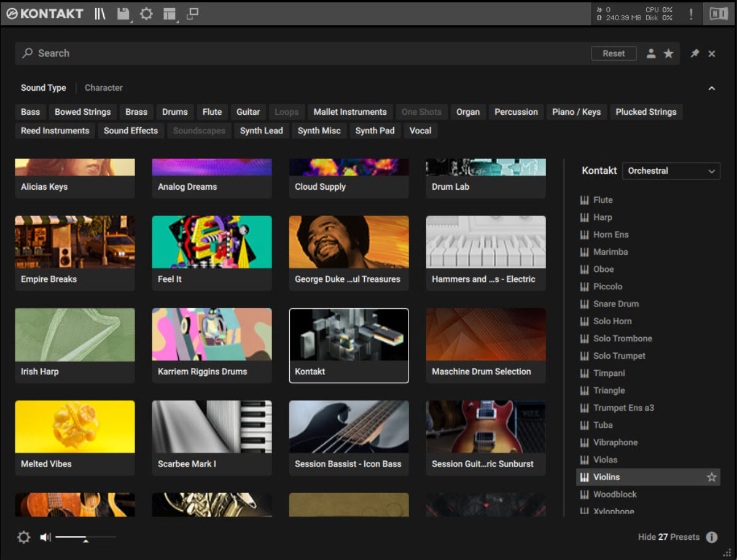
Task: Open browser settings gear at bottom left
Action: click(23, 537)
